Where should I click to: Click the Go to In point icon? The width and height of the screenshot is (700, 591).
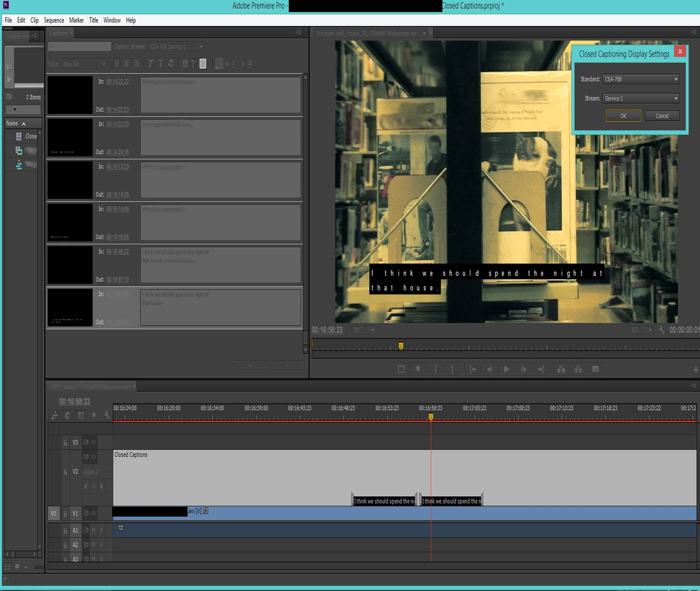tap(472, 369)
